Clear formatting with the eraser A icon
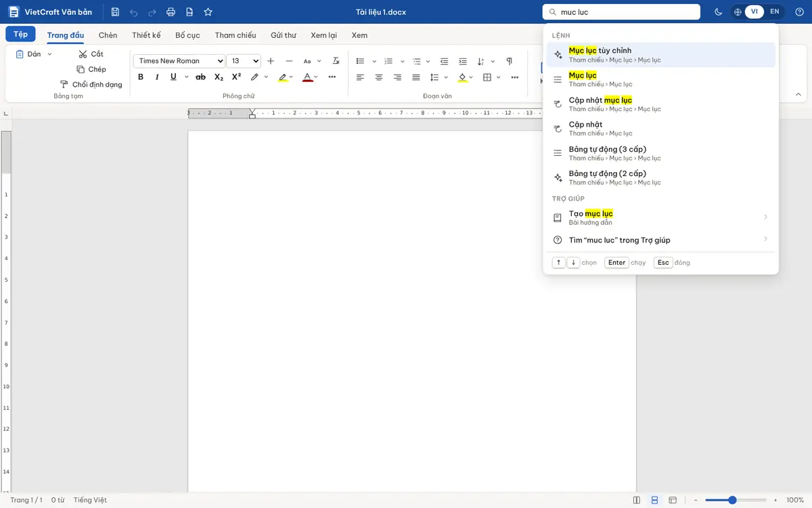 tap(336, 61)
